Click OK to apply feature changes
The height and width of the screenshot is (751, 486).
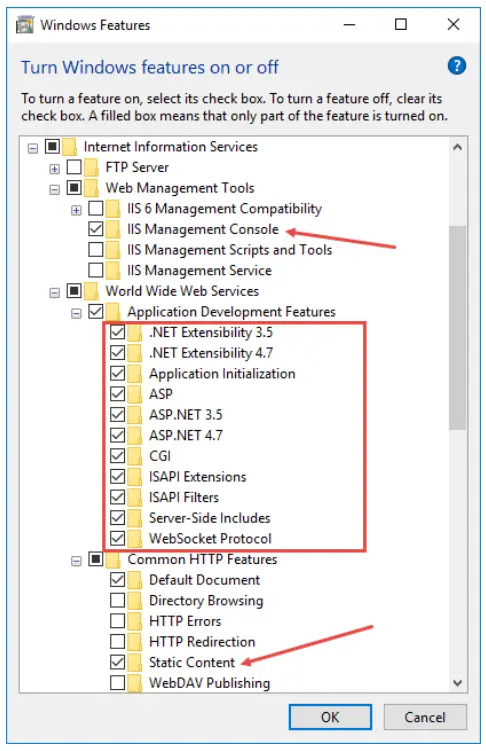tap(330, 717)
